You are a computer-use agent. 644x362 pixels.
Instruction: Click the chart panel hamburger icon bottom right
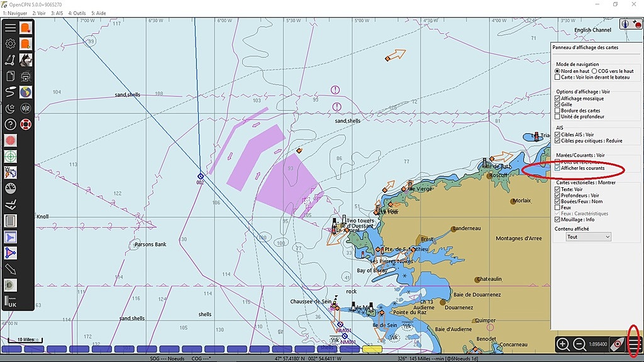point(634,344)
